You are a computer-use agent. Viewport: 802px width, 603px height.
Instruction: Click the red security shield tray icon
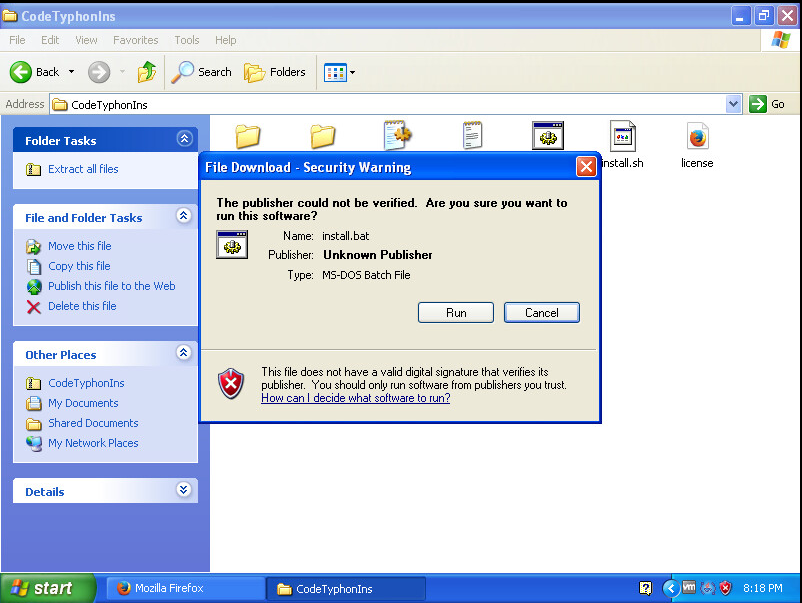tap(725, 588)
